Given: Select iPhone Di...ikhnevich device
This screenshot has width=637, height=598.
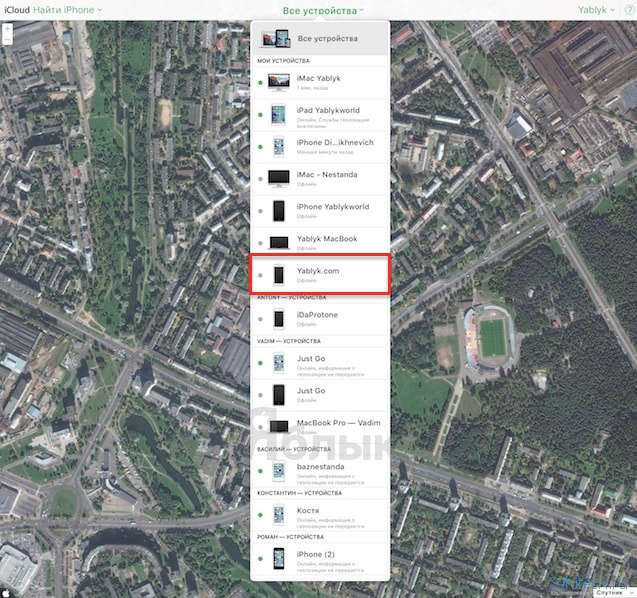Looking at the screenshot, I should (x=320, y=147).
